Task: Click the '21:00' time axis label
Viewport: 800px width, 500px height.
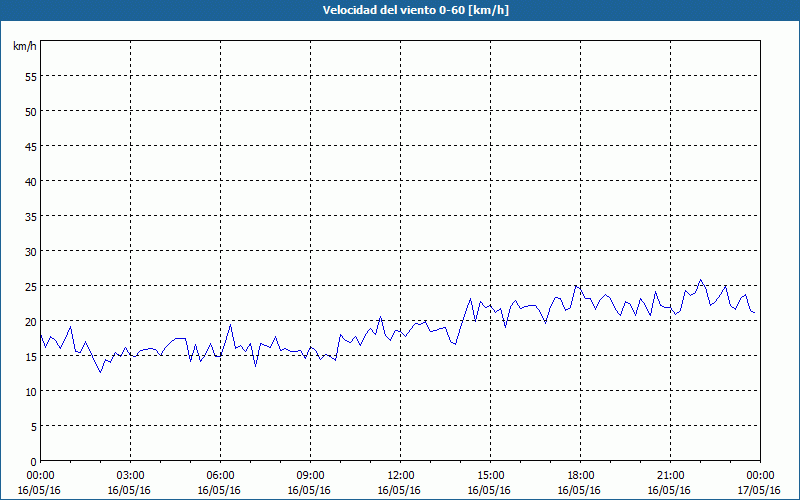Action: 670,476
